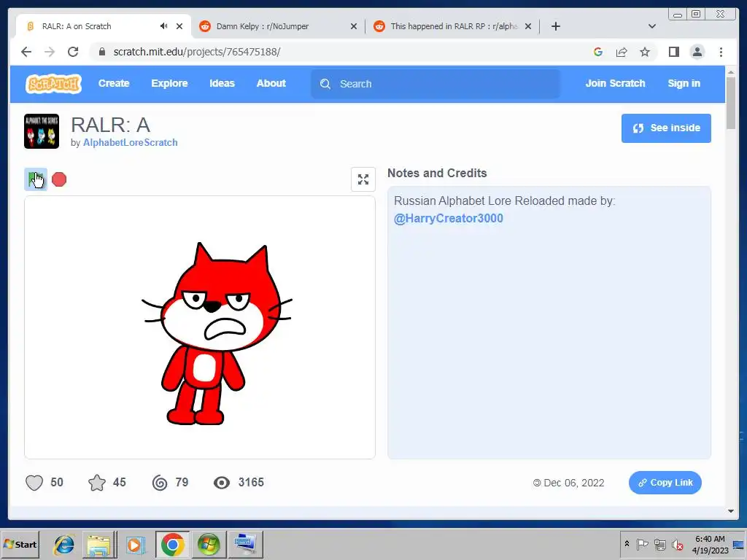Close the Damn Kelpy tab
This screenshot has width=747, height=560.
(354, 26)
